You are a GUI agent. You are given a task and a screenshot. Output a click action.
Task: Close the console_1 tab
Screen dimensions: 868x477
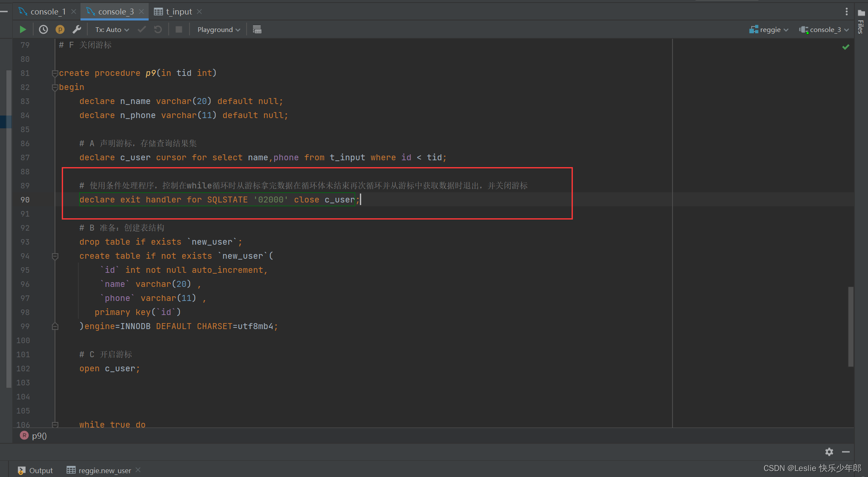74,12
